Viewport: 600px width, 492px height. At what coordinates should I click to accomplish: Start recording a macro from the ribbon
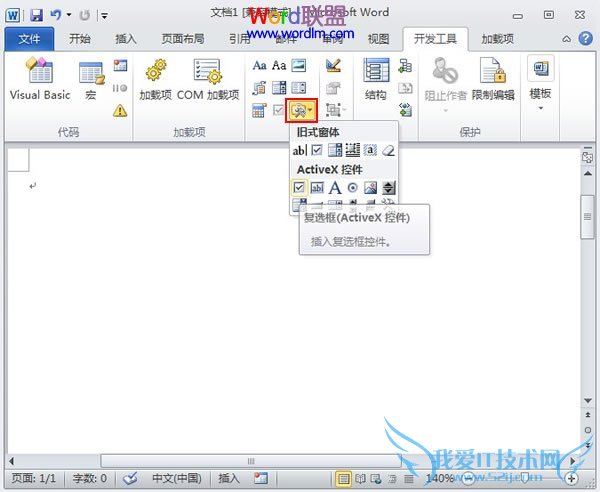120,66
